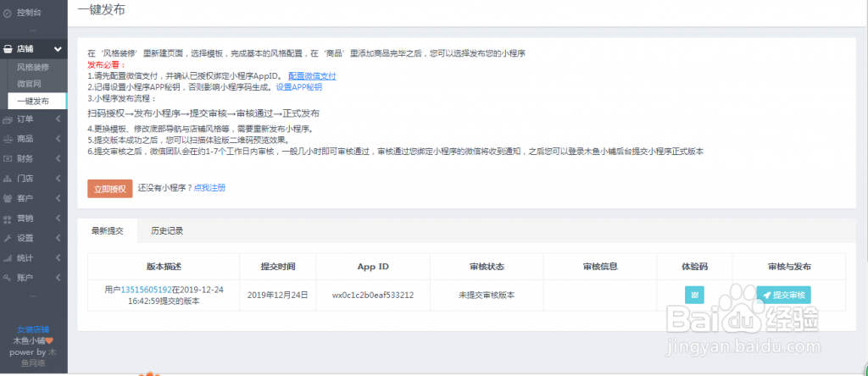This screenshot has width=868, height=376.
Task: Expand the 营销 menu arrow
Action: tap(58, 218)
